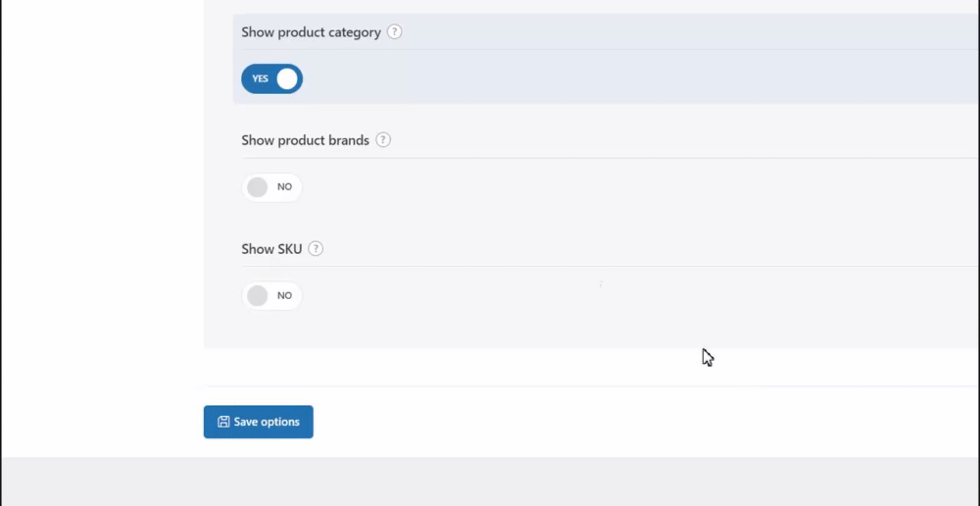Click floppy disk icon on Save options
Screen dimensions: 980x506
pos(223,422)
